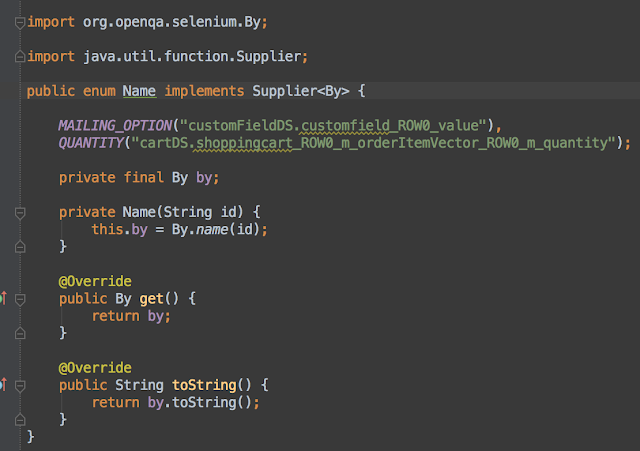The image size is (640, 451).
Task: Collapse the toString() method fold marker
Action: click(x=20, y=386)
